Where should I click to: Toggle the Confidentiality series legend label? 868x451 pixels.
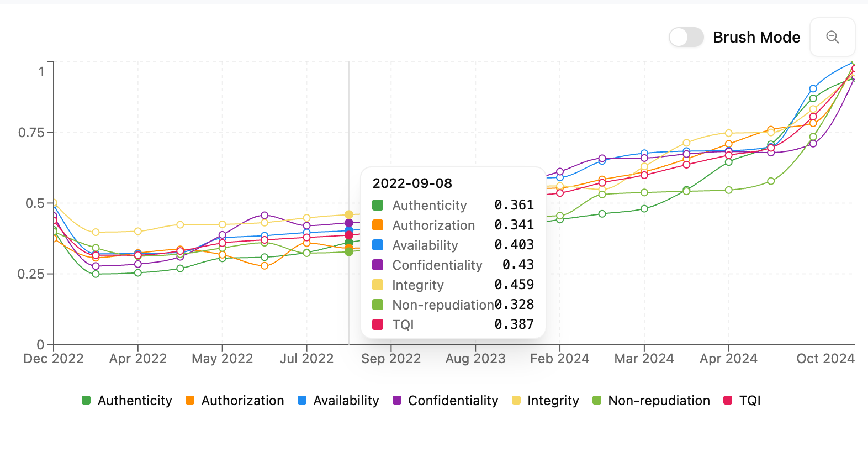[x=453, y=401]
